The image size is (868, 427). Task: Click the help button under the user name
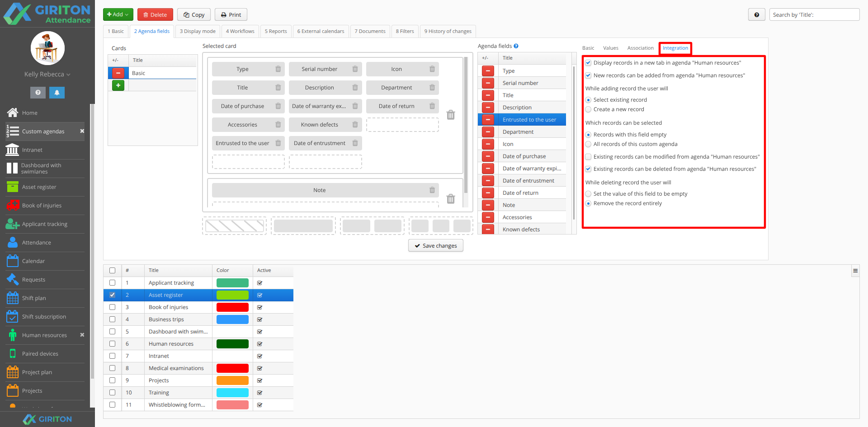(x=38, y=92)
